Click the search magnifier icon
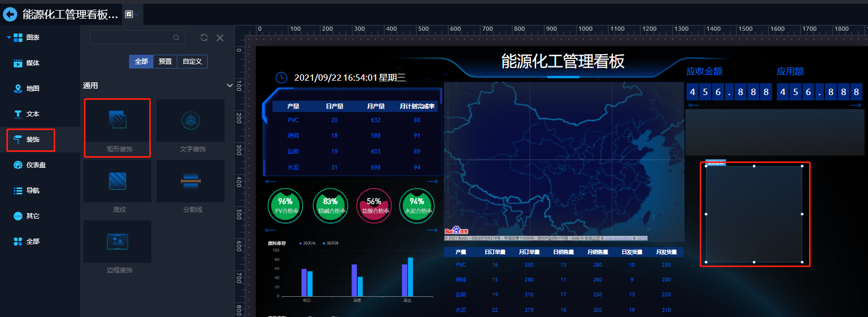This screenshot has width=868, height=317. [176, 38]
